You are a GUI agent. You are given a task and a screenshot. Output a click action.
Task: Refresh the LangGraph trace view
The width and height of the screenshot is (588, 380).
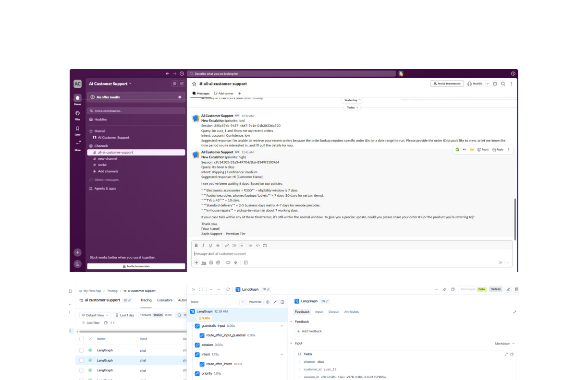pos(228,289)
